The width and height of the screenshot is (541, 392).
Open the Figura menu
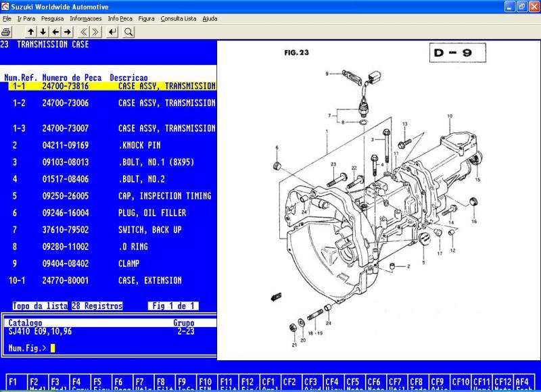tap(146, 19)
